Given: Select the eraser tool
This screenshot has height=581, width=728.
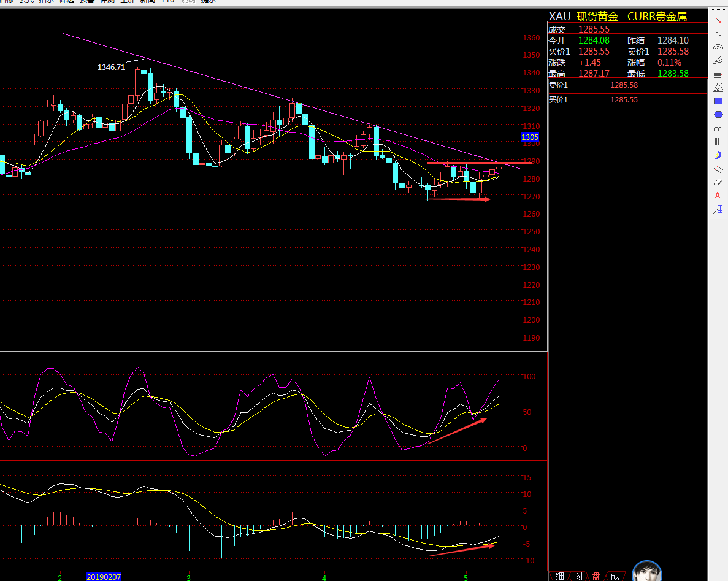Looking at the screenshot, I should (718, 182).
